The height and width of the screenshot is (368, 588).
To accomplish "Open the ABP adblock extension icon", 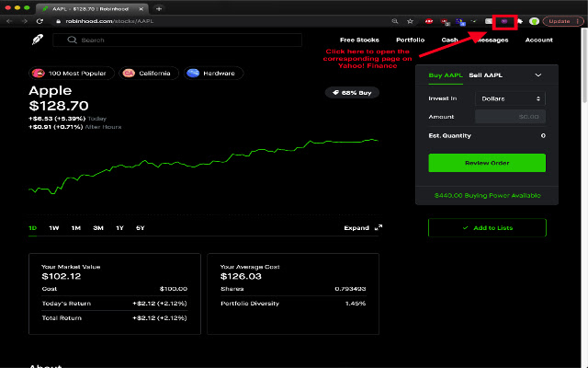I will tap(429, 21).
